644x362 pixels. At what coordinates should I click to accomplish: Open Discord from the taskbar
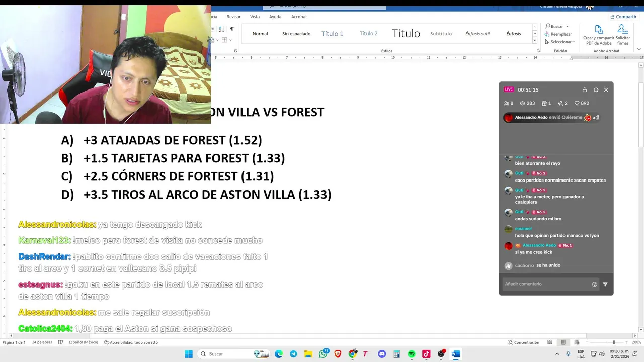click(x=382, y=354)
